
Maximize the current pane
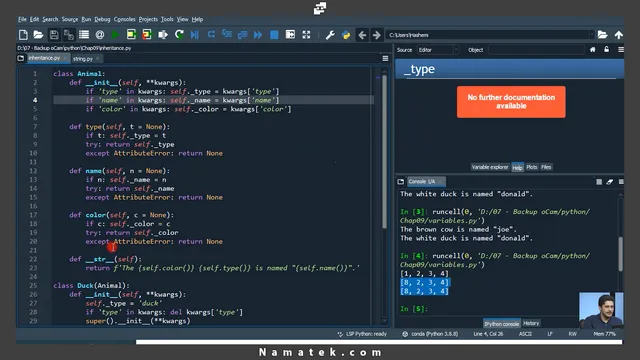point(290,35)
